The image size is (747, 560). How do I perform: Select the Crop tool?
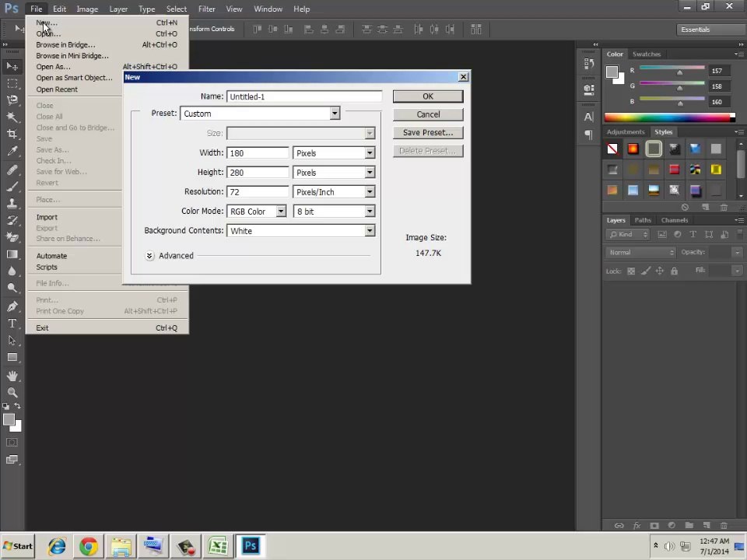coord(12,135)
